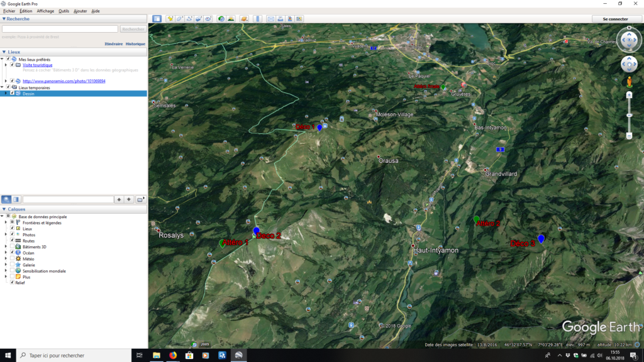Click the Add Placemark pushpin icon
The image size is (644, 362).
coord(170,19)
